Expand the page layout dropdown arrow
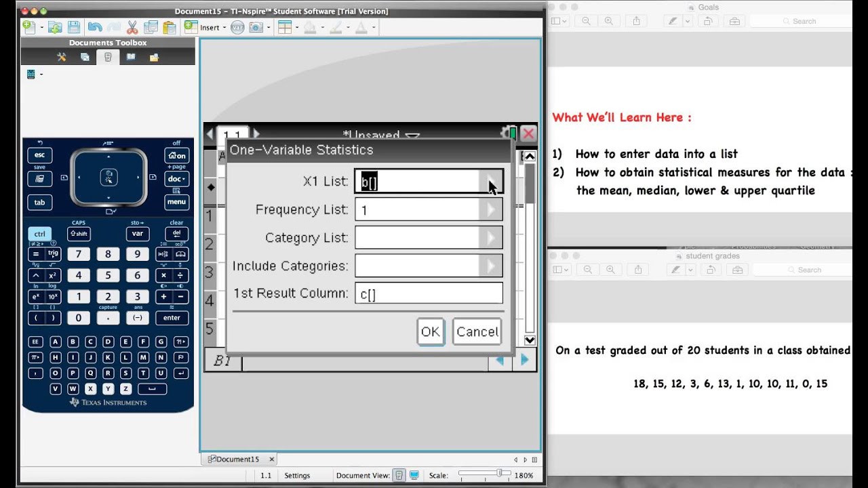 coord(296,28)
